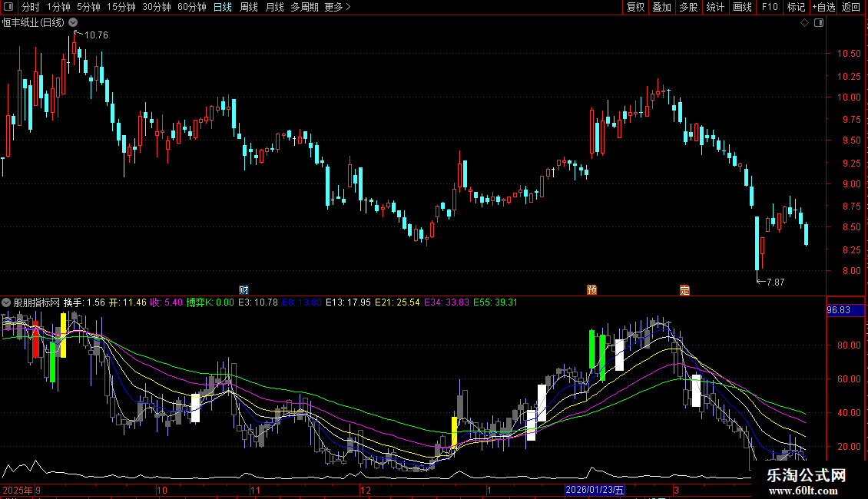Image resolution: width=868 pixels, height=499 pixels.
Task: Click the diamond icon in chart header
Action: pyautogui.click(x=805, y=23)
